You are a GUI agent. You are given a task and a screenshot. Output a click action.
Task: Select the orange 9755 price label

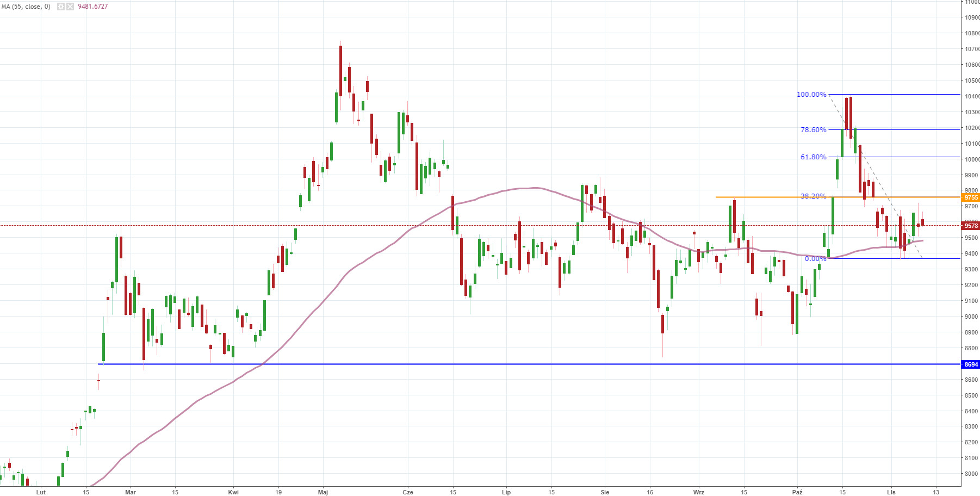pos(971,197)
